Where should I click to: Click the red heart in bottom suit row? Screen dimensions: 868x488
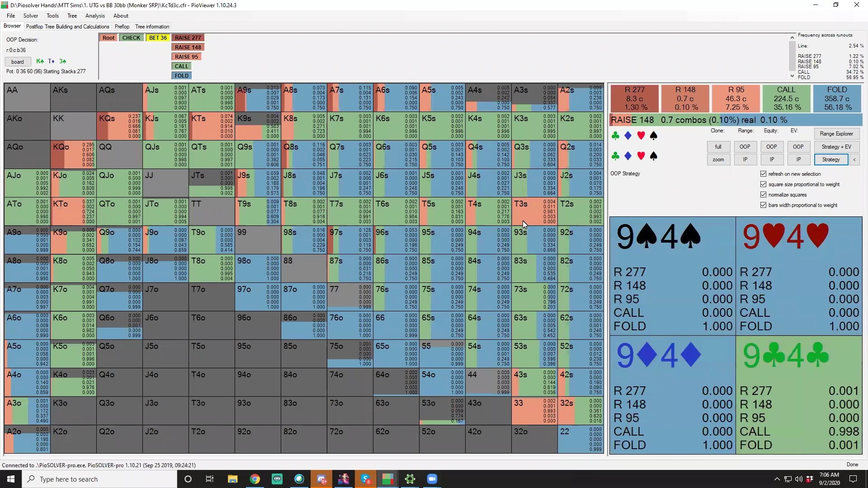tap(641, 156)
